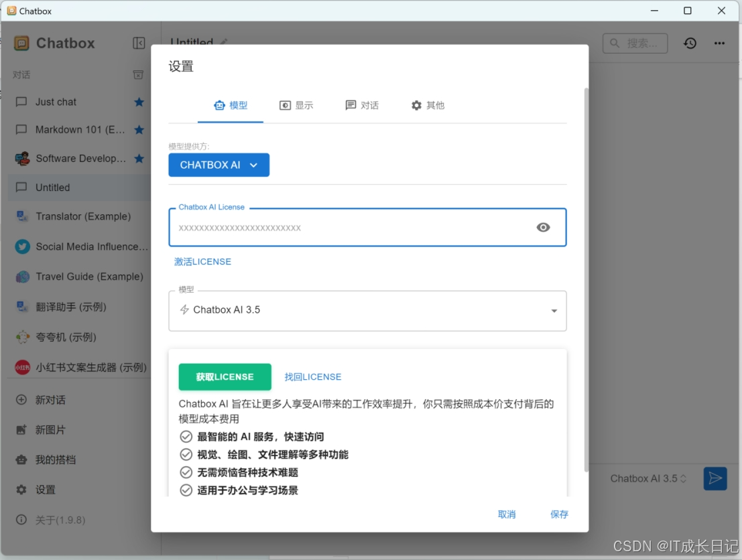Viewport: 742px width, 560px height.
Task: Toggle license visibility eye icon
Action: 543,228
